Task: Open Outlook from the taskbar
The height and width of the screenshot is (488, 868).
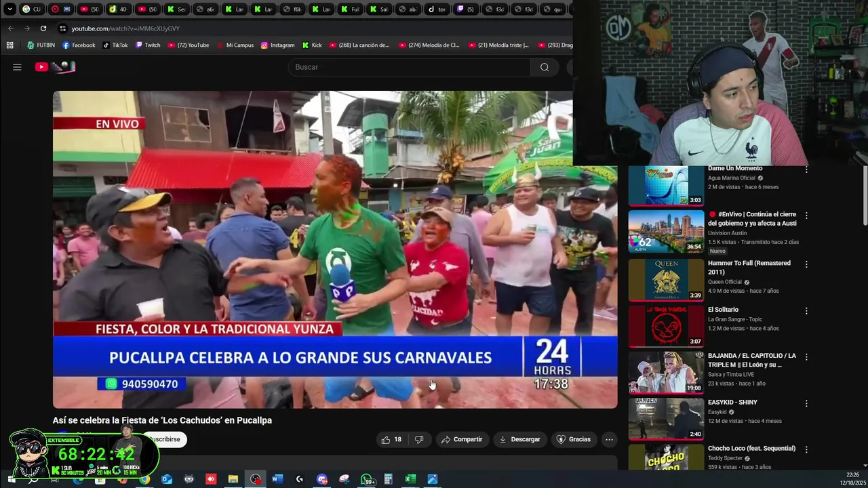Action: coord(167,479)
